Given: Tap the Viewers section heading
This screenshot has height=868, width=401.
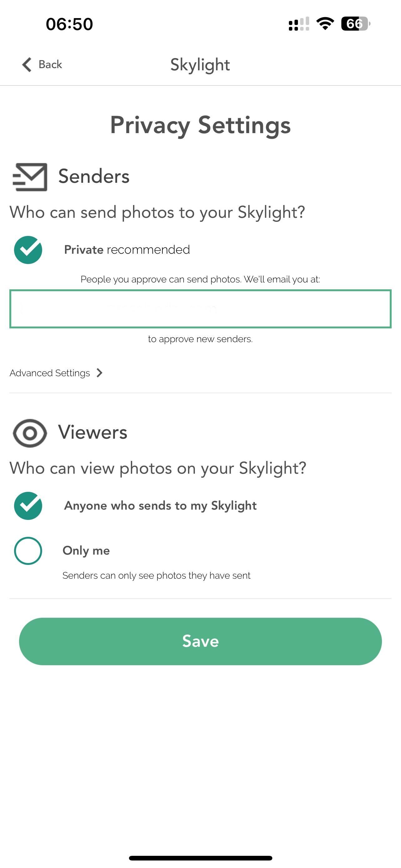Looking at the screenshot, I should [92, 432].
